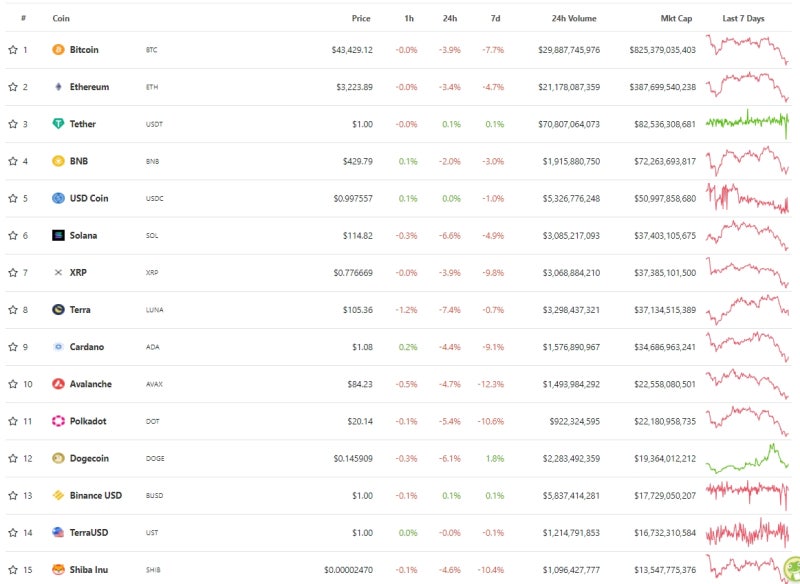Click the BTC ticker symbol
This screenshot has width=800, height=584.
(x=152, y=50)
